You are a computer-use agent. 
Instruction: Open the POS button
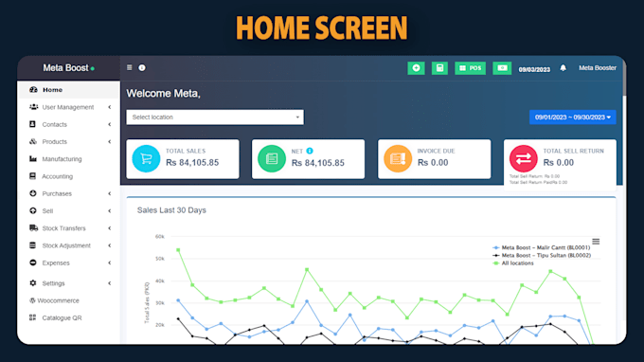pos(471,68)
